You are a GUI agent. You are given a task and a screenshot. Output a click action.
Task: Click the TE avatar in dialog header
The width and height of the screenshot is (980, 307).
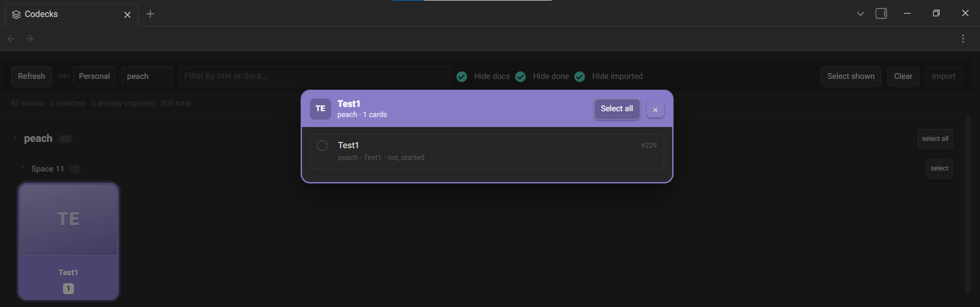(x=320, y=109)
